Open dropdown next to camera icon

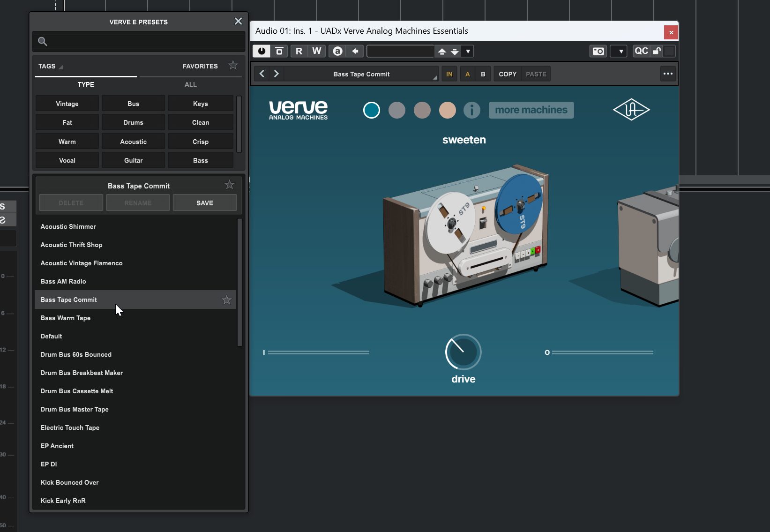[619, 51]
